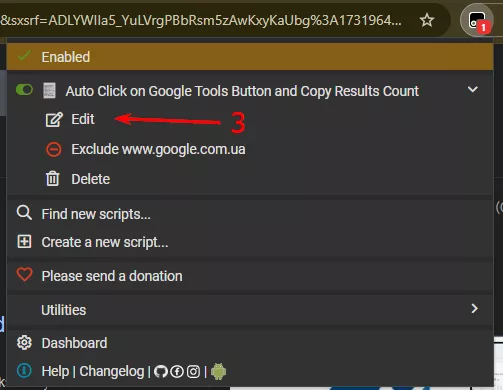Open the Changelog link
The height and width of the screenshot is (390, 503).
pos(112,371)
